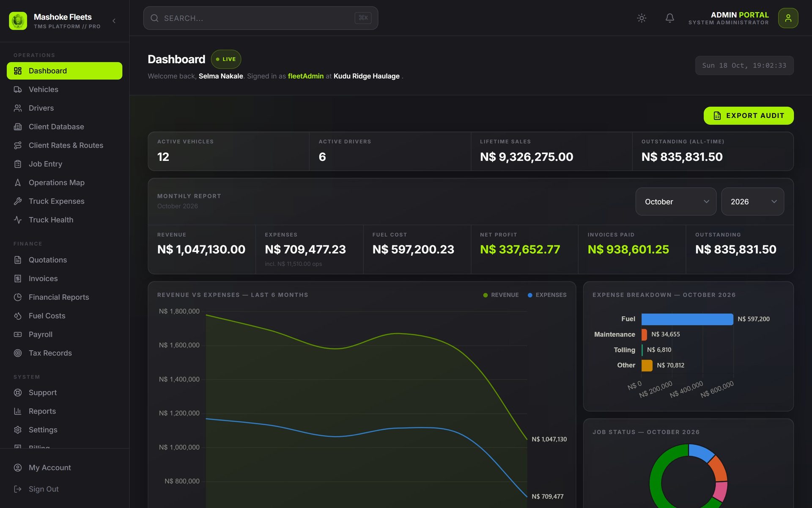This screenshot has height=508, width=812.
Task: Click the search magnifier icon
Action: [154, 18]
